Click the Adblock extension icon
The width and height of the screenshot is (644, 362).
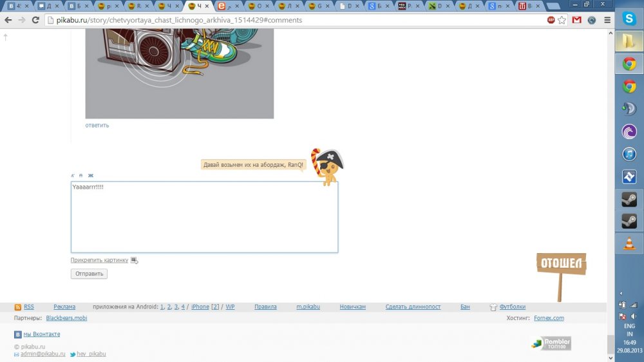[551, 20]
